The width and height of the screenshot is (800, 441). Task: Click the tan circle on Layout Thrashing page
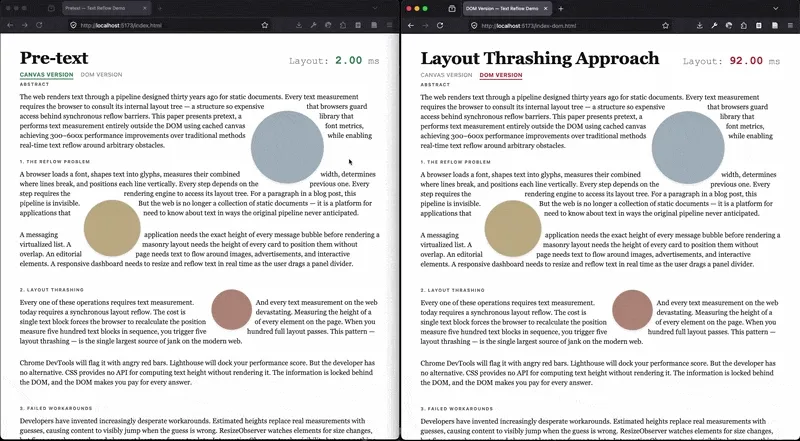coord(513,229)
